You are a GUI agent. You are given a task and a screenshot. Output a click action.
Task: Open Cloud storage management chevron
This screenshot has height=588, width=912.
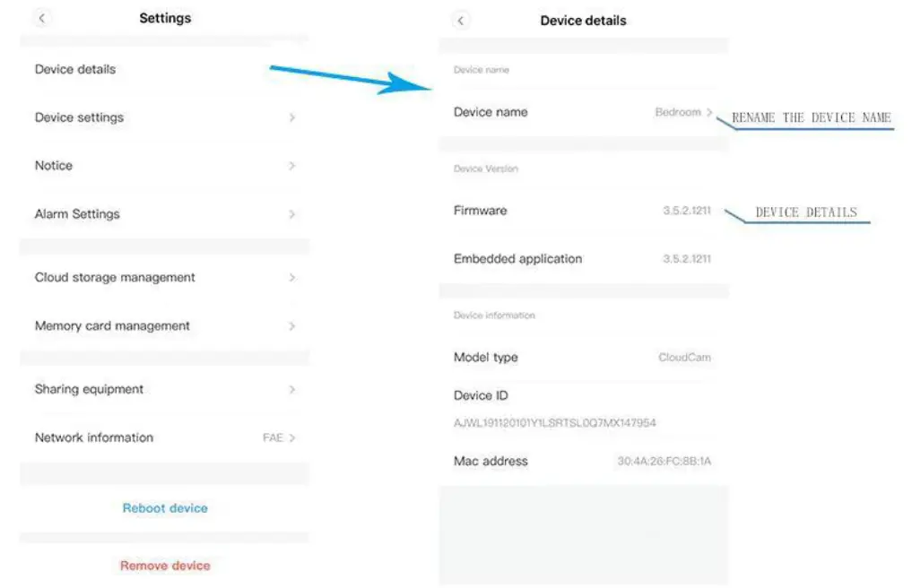[x=292, y=278]
